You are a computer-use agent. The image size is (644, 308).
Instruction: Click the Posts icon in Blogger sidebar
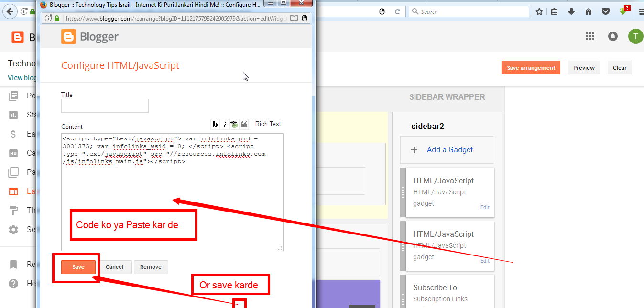click(x=13, y=96)
